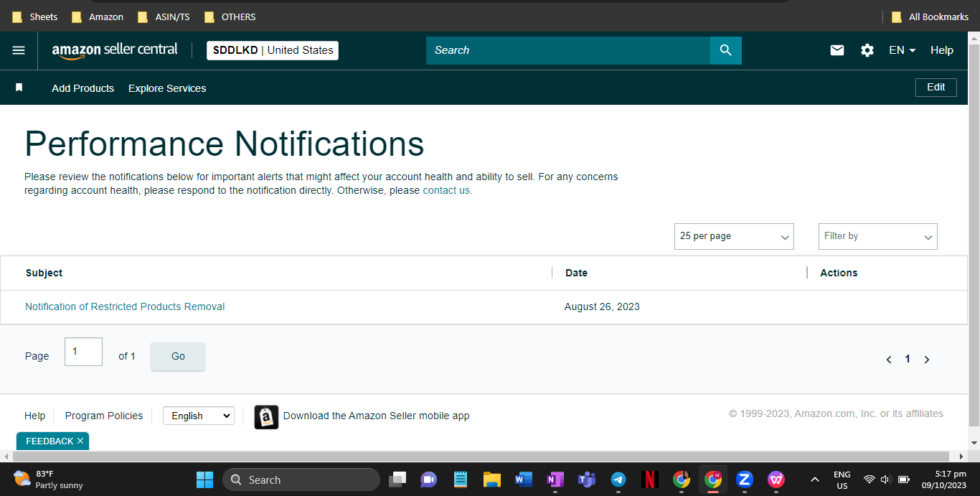Open the messages envelope icon
The width and height of the screenshot is (980, 496).
(x=837, y=50)
